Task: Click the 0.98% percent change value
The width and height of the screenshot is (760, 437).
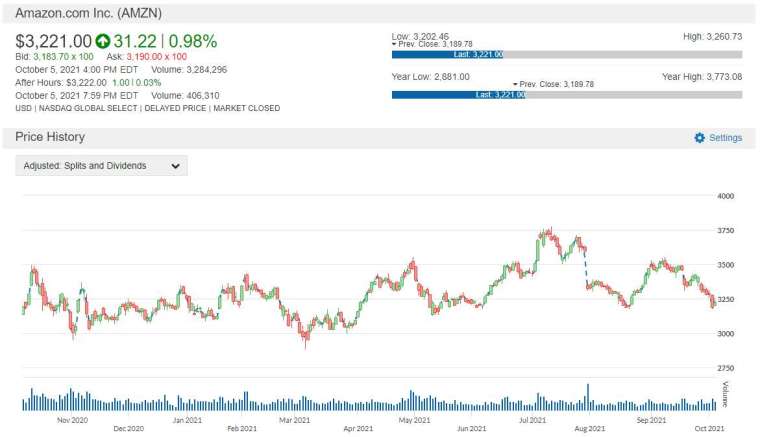Action: pos(193,42)
